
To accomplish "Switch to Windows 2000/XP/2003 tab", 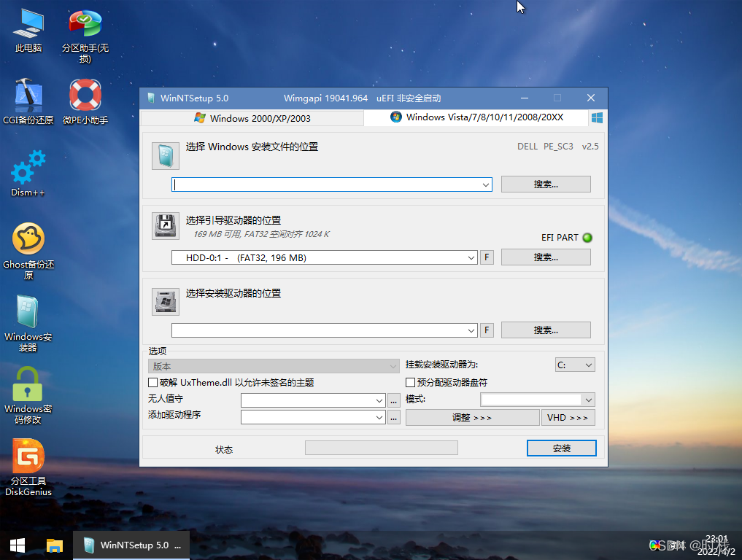I will point(252,118).
